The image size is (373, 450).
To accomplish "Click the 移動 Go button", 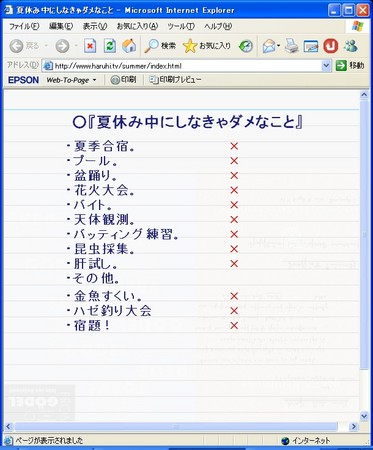I will [x=350, y=66].
